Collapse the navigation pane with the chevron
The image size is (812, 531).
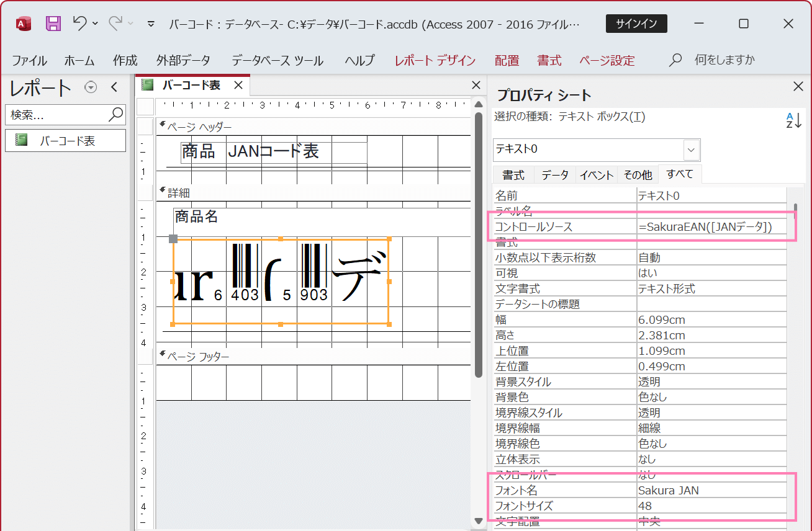pyautogui.click(x=114, y=88)
